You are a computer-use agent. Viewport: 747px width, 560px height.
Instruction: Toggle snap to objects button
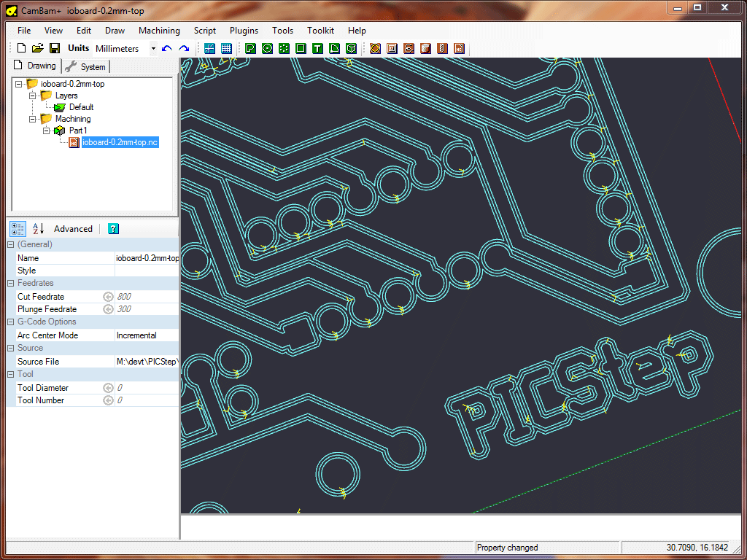tap(209, 48)
